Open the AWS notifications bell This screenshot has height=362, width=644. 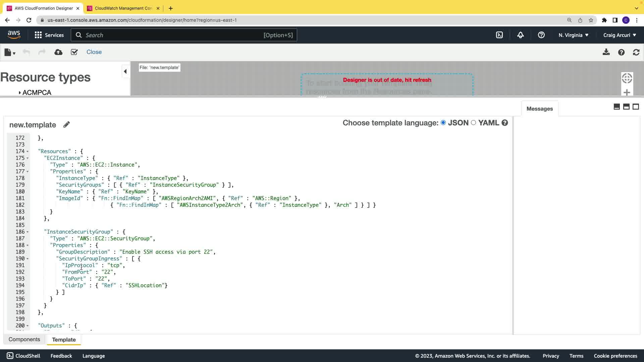coord(520,35)
